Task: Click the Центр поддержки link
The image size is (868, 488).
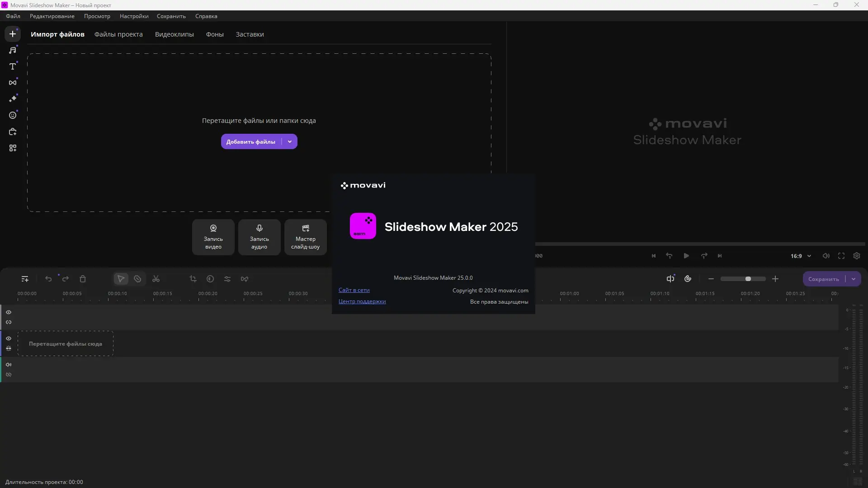Action: [362, 301]
